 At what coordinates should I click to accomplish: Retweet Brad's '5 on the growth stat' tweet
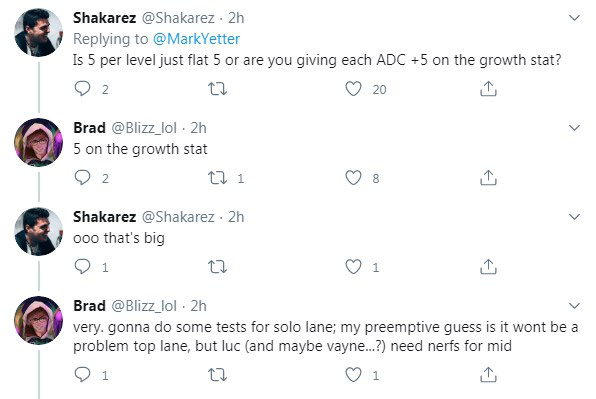pos(217,178)
